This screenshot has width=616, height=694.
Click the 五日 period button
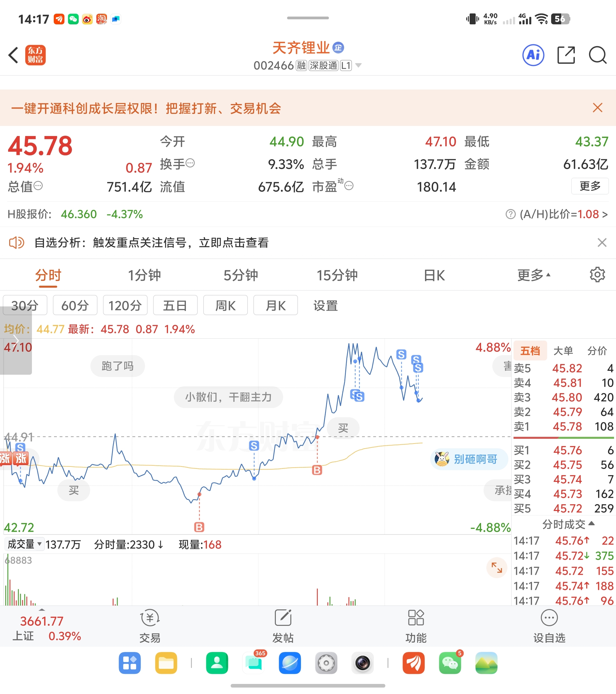175,305
